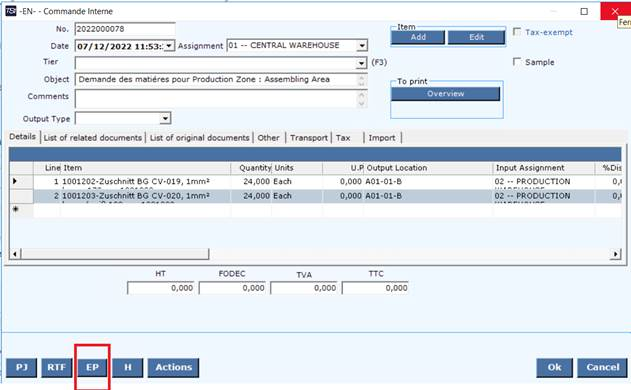The width and height of the screenshot is (631, 390).
Task: Click the No. input field
Action: (x=125, y=29)
